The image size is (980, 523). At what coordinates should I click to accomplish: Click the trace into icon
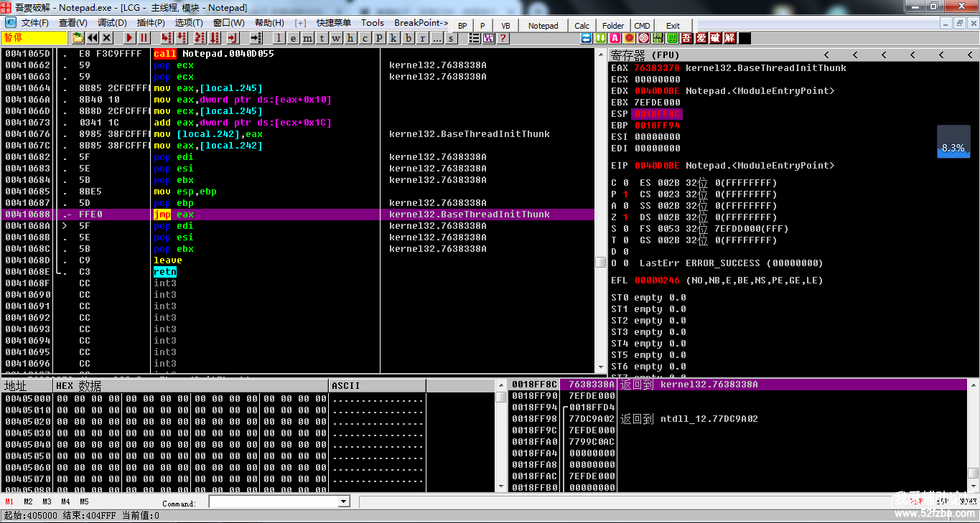[x=199, y=38]
